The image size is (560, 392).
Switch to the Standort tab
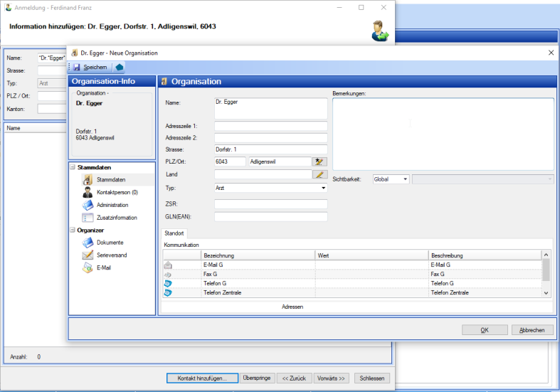(x=174, y=233)
